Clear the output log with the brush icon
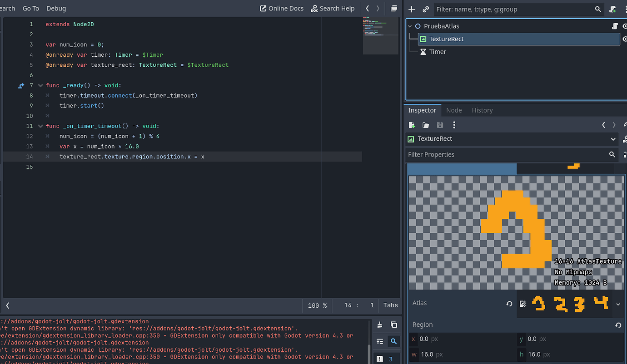The width and height of the screenshot is (627, 364). pyautogui.click(x=380, y=325)
